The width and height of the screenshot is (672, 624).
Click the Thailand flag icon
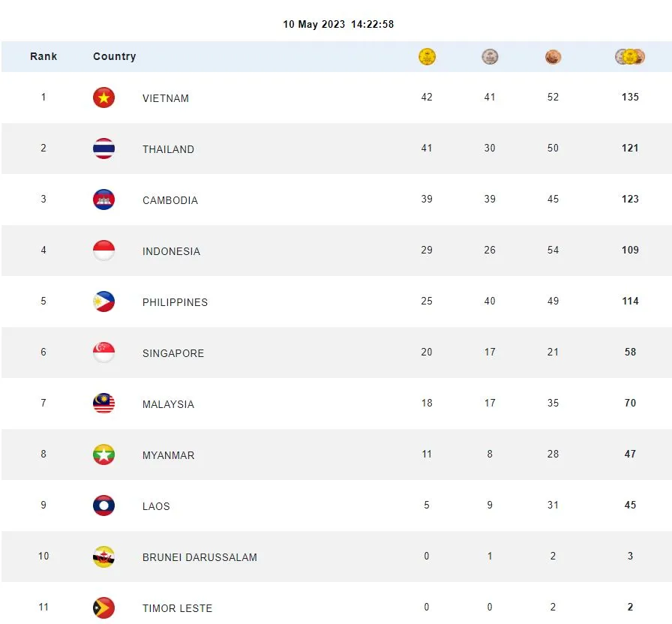[x=103, y=148]
